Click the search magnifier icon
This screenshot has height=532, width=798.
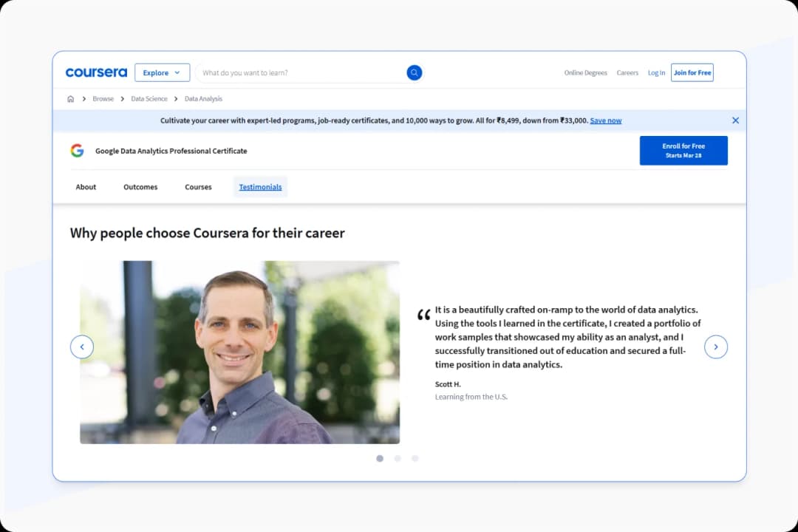pos(414,72)
